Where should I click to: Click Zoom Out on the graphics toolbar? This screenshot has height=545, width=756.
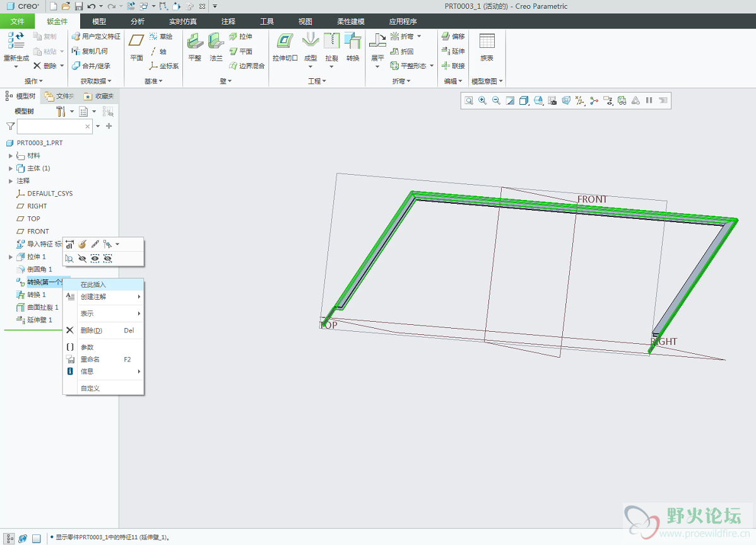point(496,100)
